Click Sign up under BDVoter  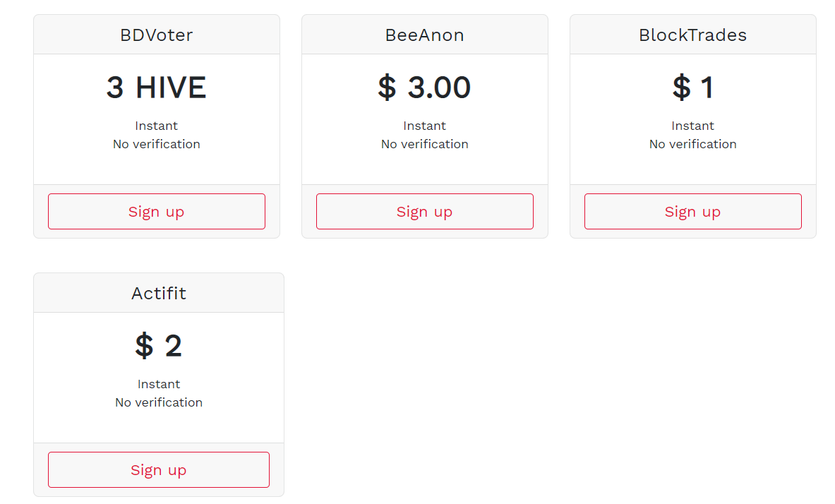click(x=157, y=212)
